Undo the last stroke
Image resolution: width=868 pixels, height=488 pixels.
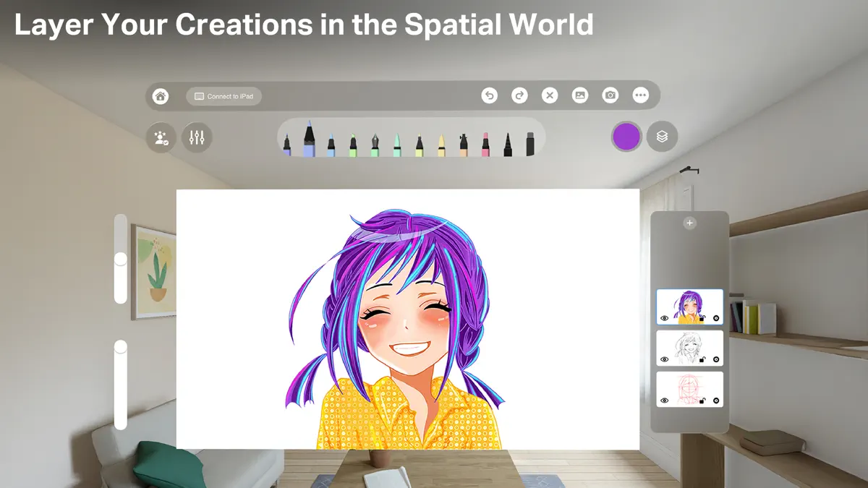tap(489, 95)
